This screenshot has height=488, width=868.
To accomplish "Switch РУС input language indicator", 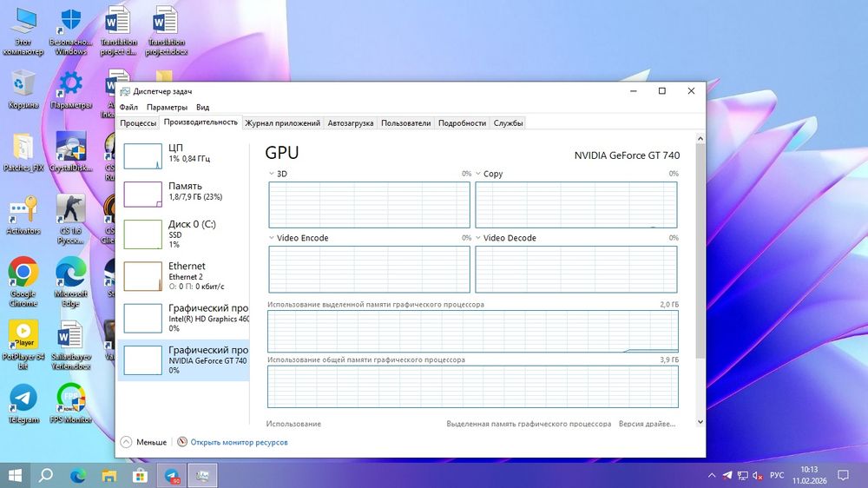I will tap(777, 475).
